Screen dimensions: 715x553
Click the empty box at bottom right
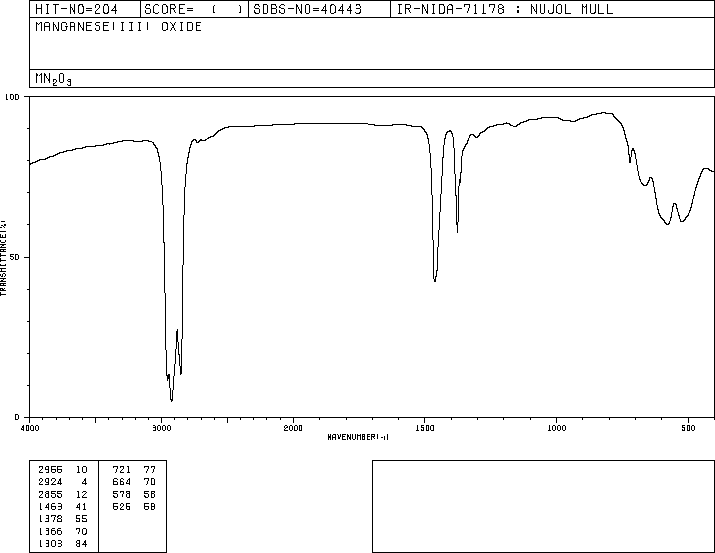click(543, 506)
